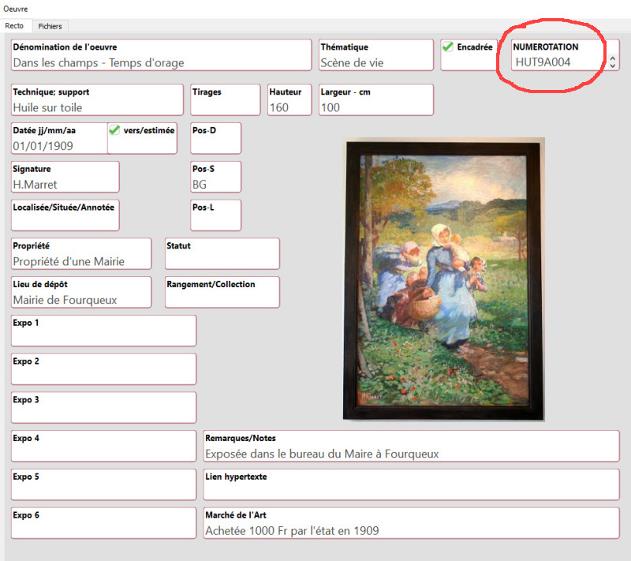This screenshot has height=561, width=631.
Task: Click the Datée date field 01/01/1909
Action: coord(60,138)
